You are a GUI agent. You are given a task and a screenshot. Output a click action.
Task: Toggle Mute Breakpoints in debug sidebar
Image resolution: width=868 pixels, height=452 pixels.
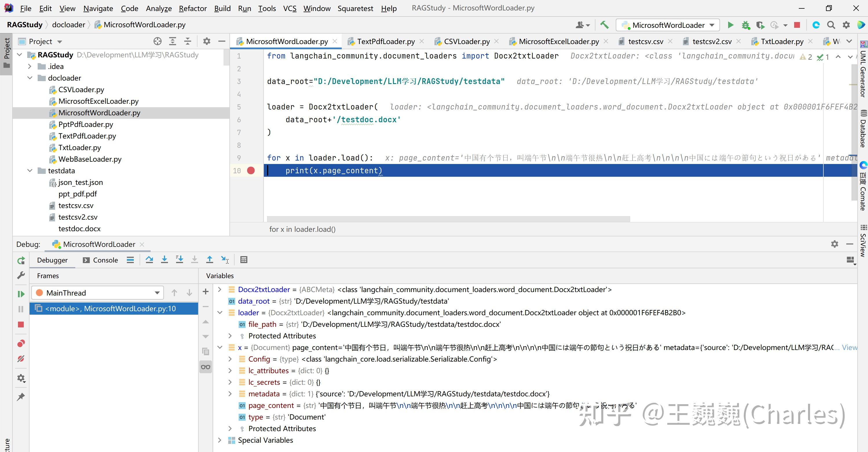(21, 359)
